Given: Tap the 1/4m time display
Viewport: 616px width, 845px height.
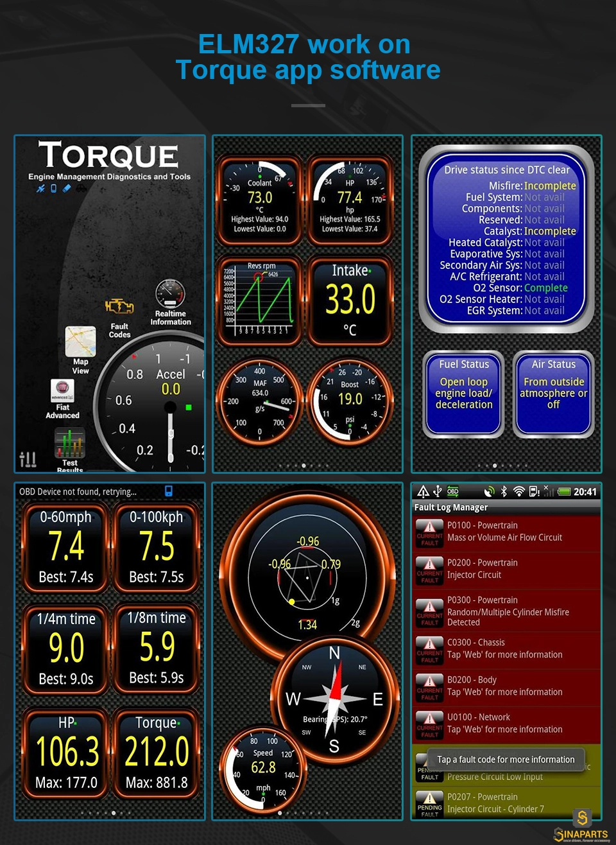Looking at the screenshot, I should tap(66, 649).
